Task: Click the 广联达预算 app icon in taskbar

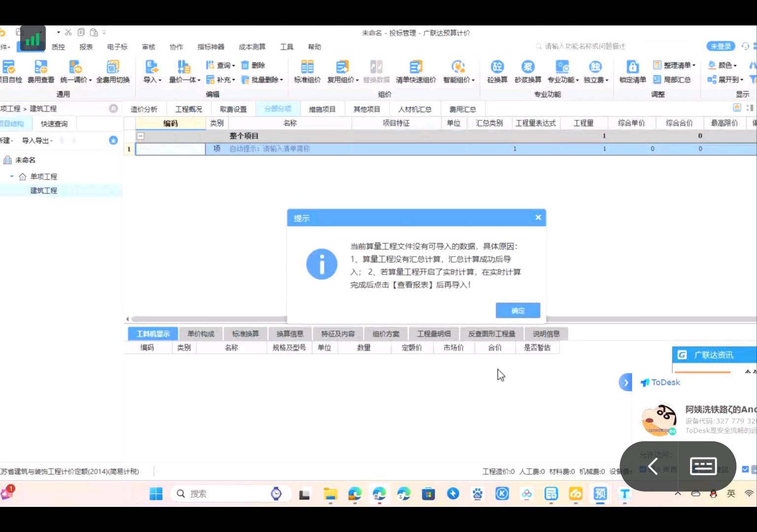Action: (600, 494)
